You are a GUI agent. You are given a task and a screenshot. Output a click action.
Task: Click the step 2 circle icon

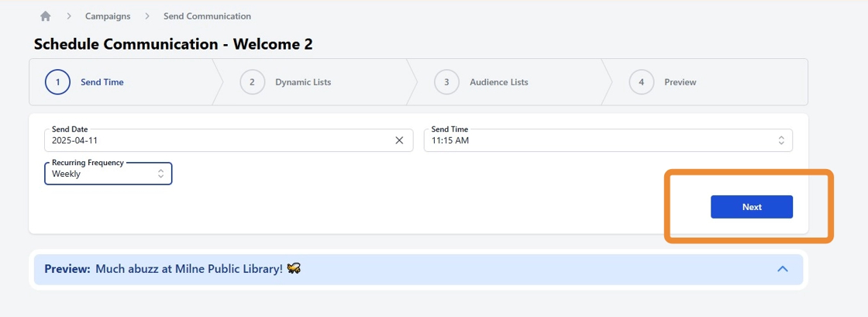(x=252, y=82)
